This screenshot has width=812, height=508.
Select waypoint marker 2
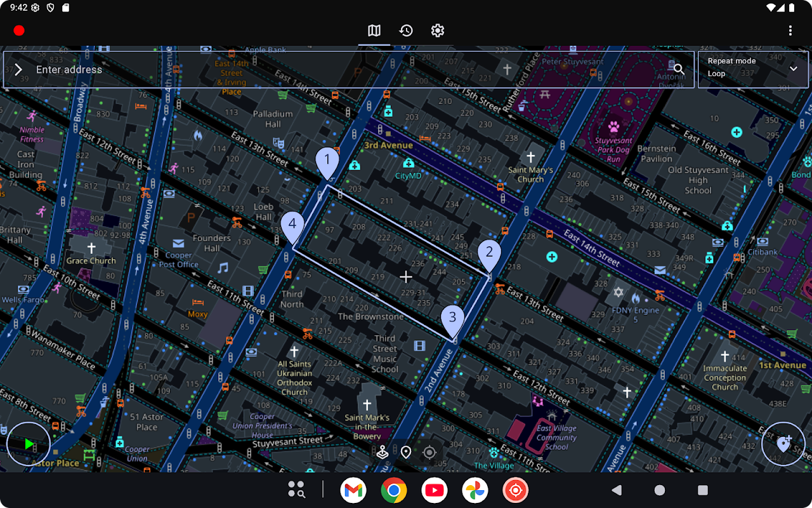tap(489, 256)
